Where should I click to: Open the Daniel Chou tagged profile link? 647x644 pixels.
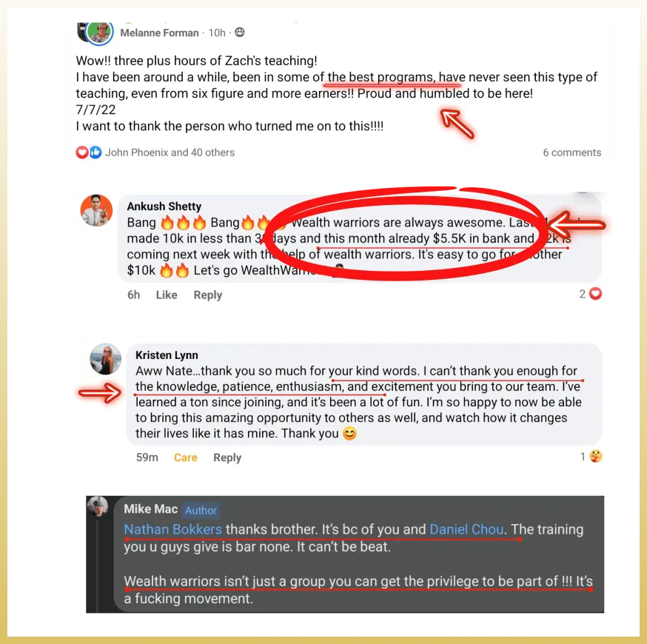coord(466,529)
